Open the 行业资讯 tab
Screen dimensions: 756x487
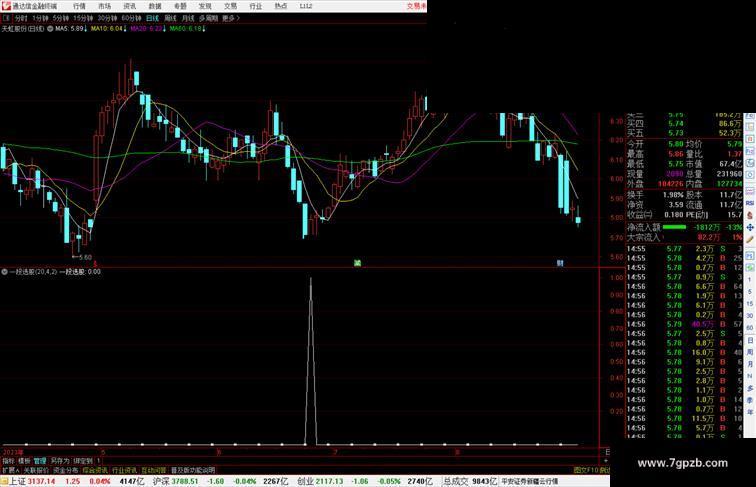(124, 470)
